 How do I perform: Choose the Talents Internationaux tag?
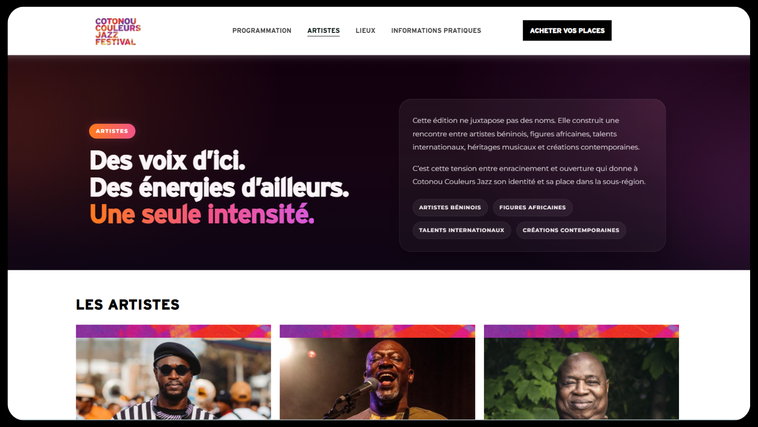click(x=461, y=230)
